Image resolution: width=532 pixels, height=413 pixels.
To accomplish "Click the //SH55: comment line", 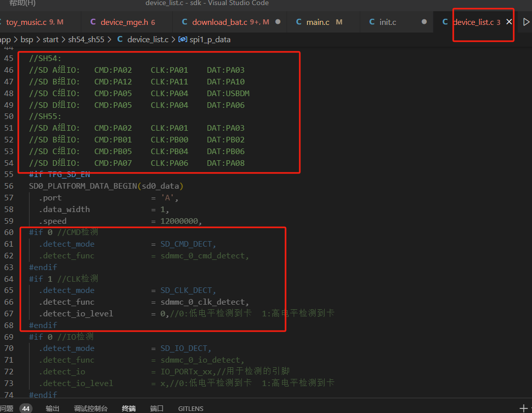I will point(45,116).
